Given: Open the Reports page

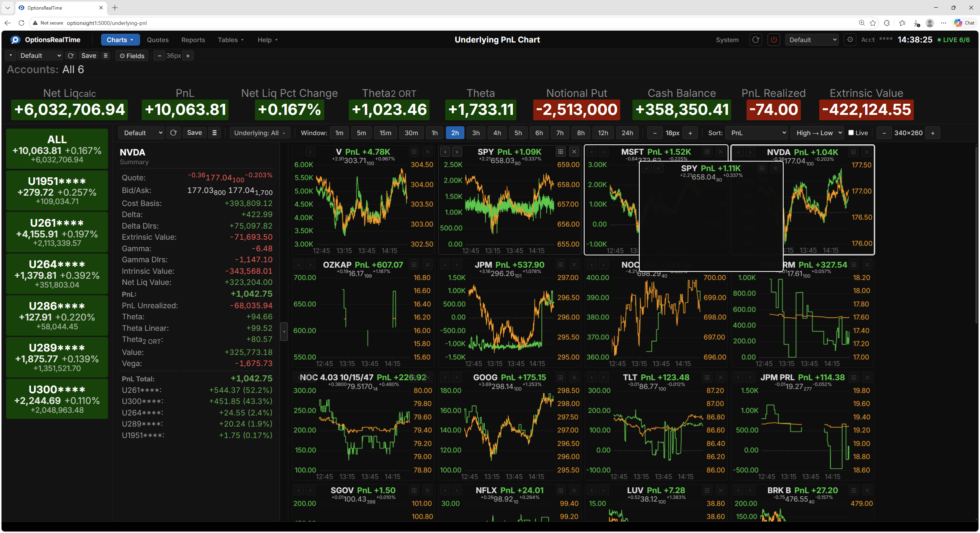Looking at the screenshot, I should (193, 40).
